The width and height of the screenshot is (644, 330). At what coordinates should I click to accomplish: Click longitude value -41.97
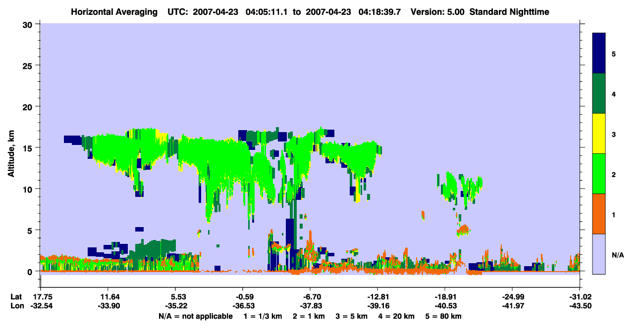point(512,306)
